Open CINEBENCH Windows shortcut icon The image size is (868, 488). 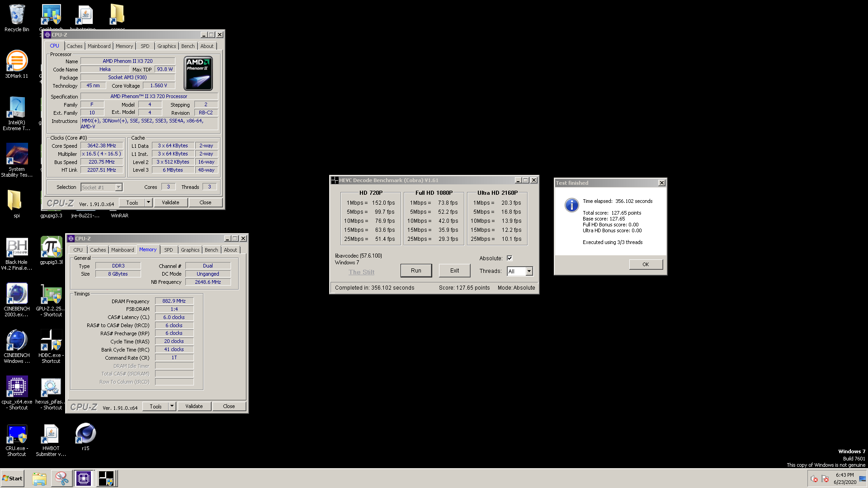click(17, 347)
